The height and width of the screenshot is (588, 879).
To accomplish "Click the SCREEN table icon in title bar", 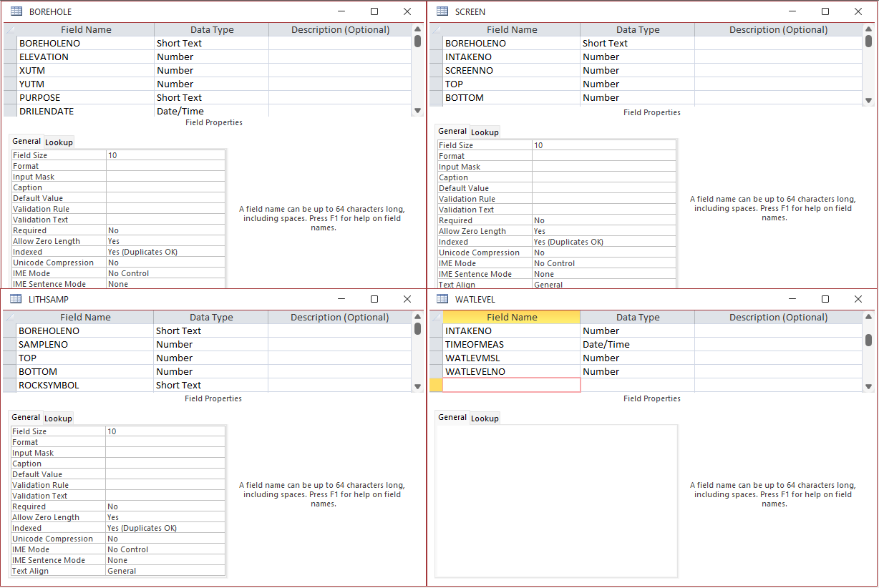I will (442, 11).
